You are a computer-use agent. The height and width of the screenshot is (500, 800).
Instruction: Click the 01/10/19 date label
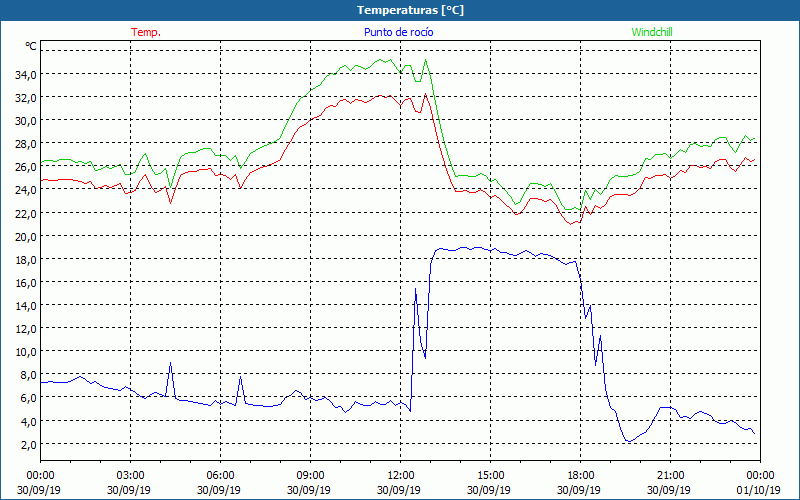(x=759, y=490)
